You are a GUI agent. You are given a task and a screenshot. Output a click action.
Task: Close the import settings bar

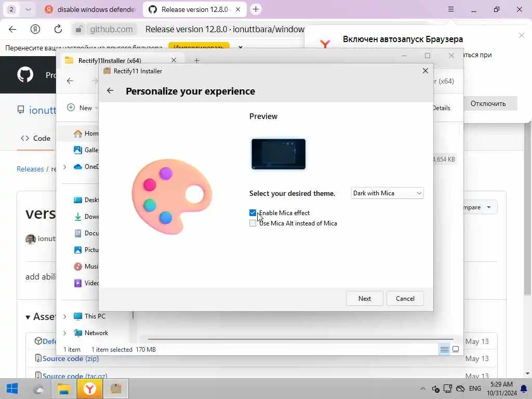(x=240, y=47)
